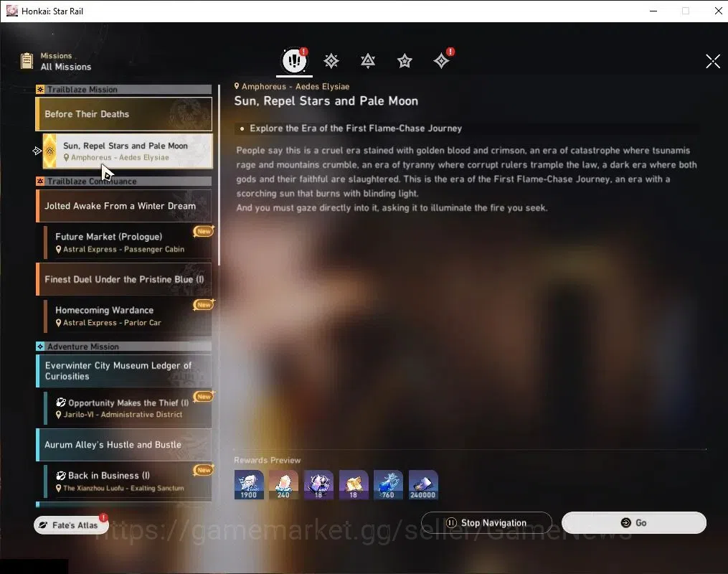Expand Jolted Awake From a Winter Dream
This screenshot has width=728, height=574.
(x=124, y=206)
